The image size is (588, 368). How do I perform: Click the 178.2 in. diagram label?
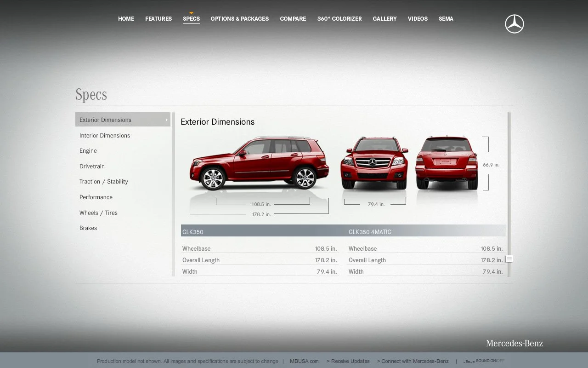pyautogui.click(x=261, y=214)
